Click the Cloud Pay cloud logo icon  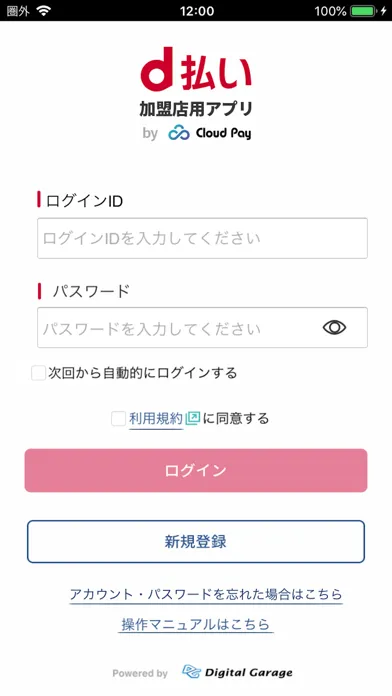(x=179, y=133)
